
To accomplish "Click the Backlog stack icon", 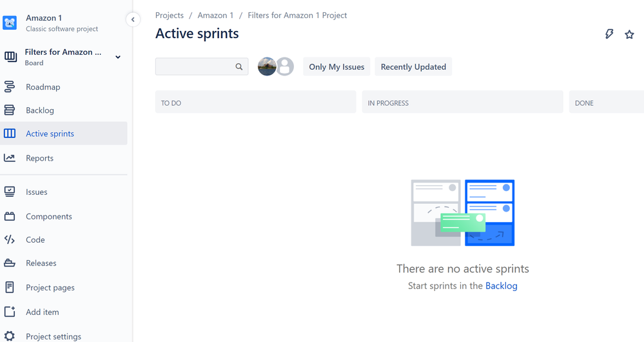I will [10, 110].
